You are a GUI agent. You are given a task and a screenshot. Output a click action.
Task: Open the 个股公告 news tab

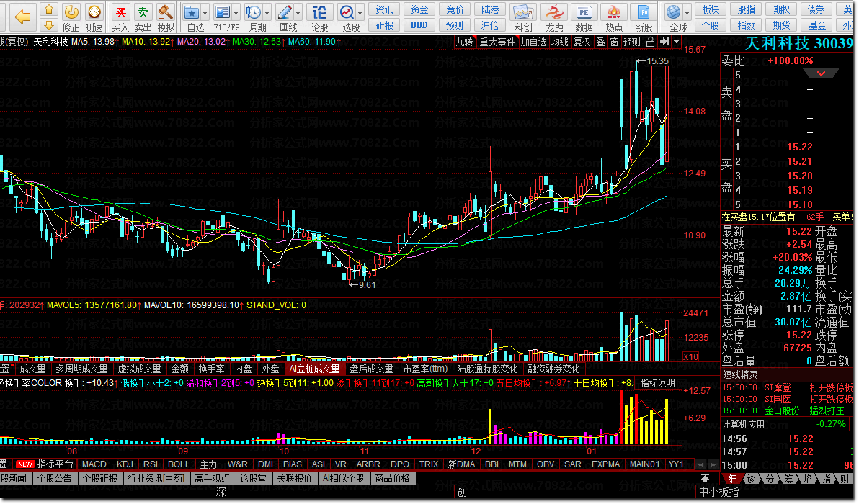[54, 479]
